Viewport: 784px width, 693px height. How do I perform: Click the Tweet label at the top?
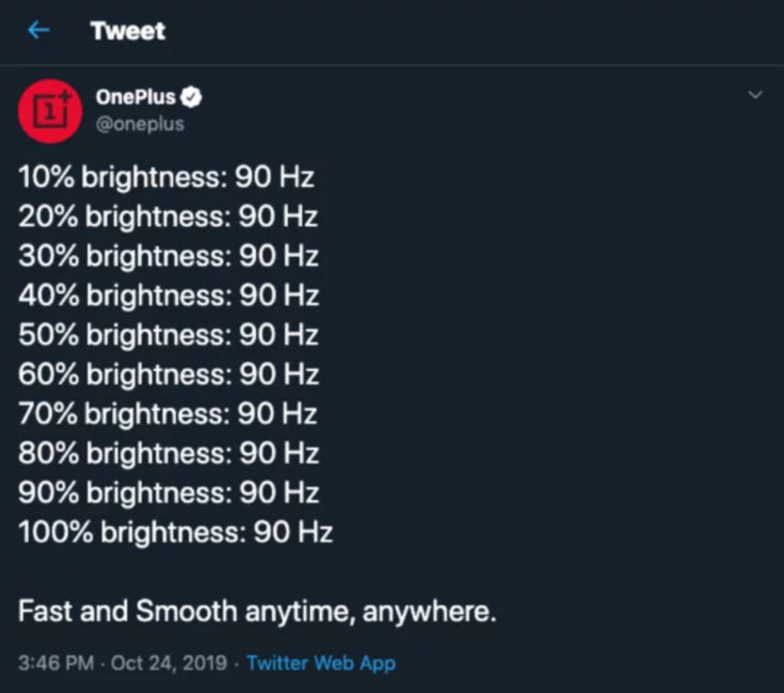(x=128, y=30)
